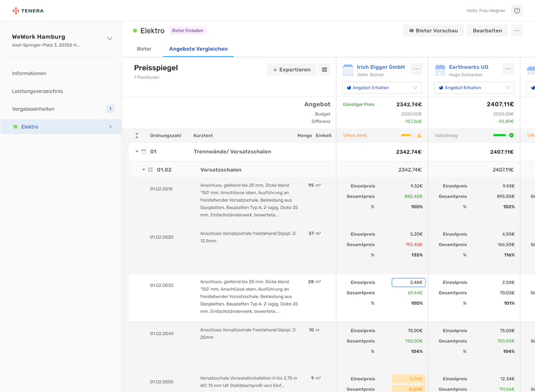Click the folder icon of group 01
Image resolution: width=535 pixels, height=392 pixels.
click(143, 151)
